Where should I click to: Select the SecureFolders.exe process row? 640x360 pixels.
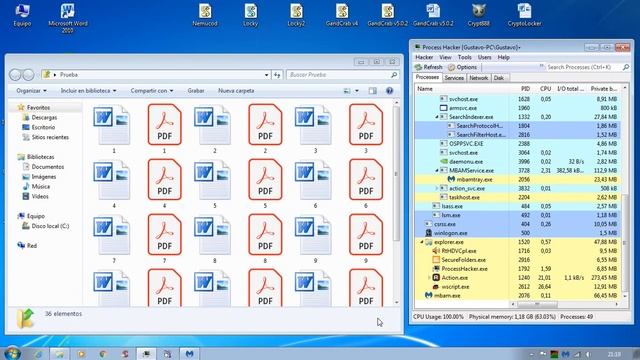coord(518,260)
